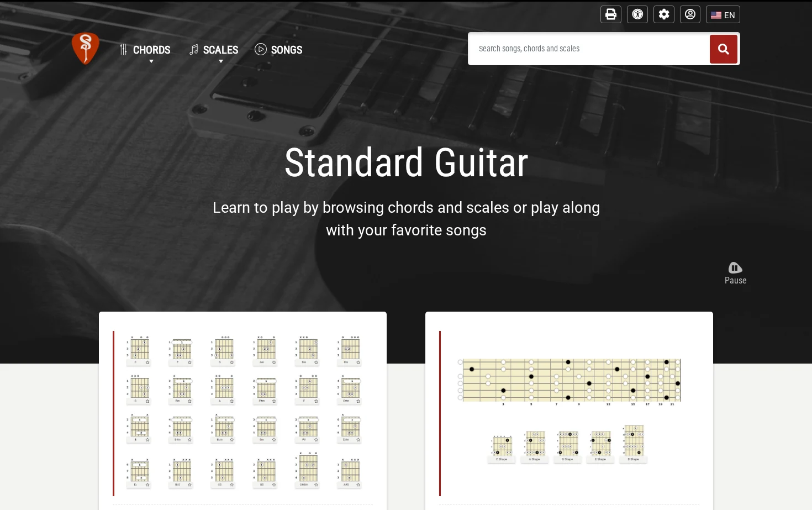Open the A#5 power chord diagram

point(349,473)
